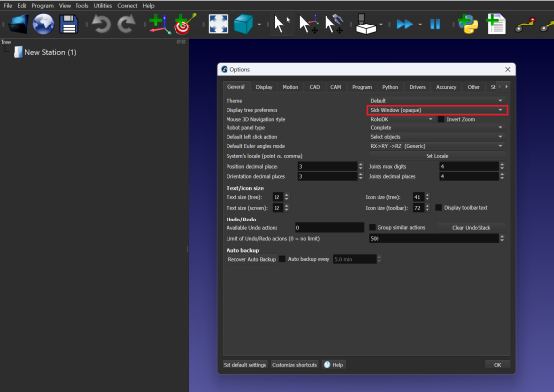This screenshot has height=392, width=554.
Task: Click the Clear Undo Stack button
Action: click(472, 227)
